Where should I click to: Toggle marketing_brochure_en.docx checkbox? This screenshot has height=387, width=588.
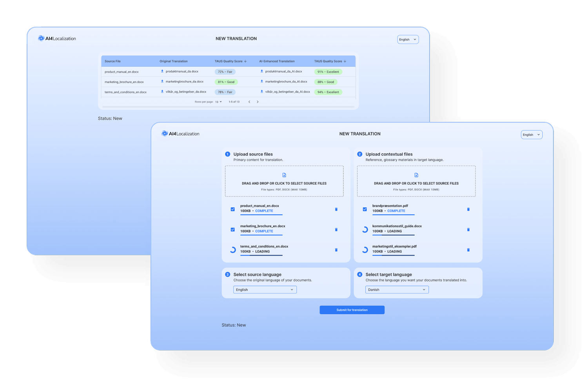233,230
